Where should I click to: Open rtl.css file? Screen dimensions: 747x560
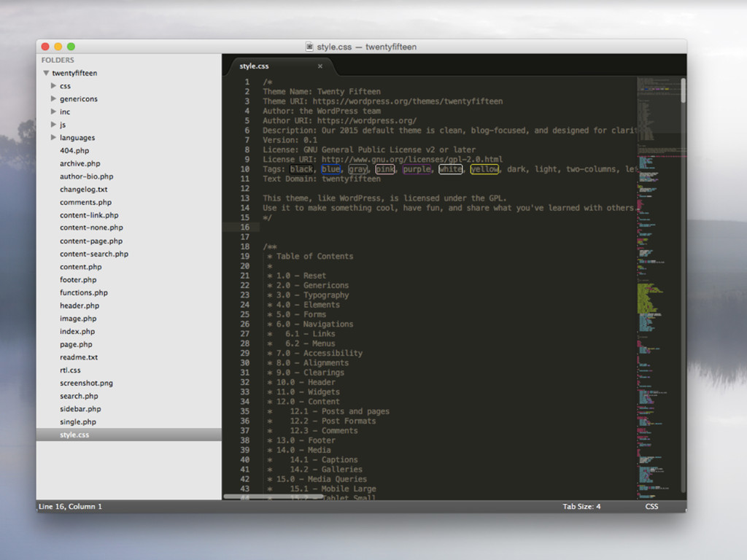70,370
